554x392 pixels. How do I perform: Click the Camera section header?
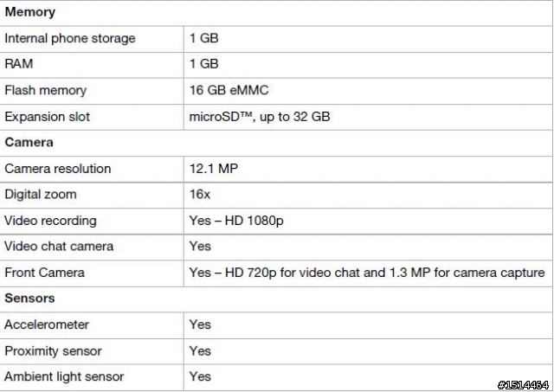29,142
